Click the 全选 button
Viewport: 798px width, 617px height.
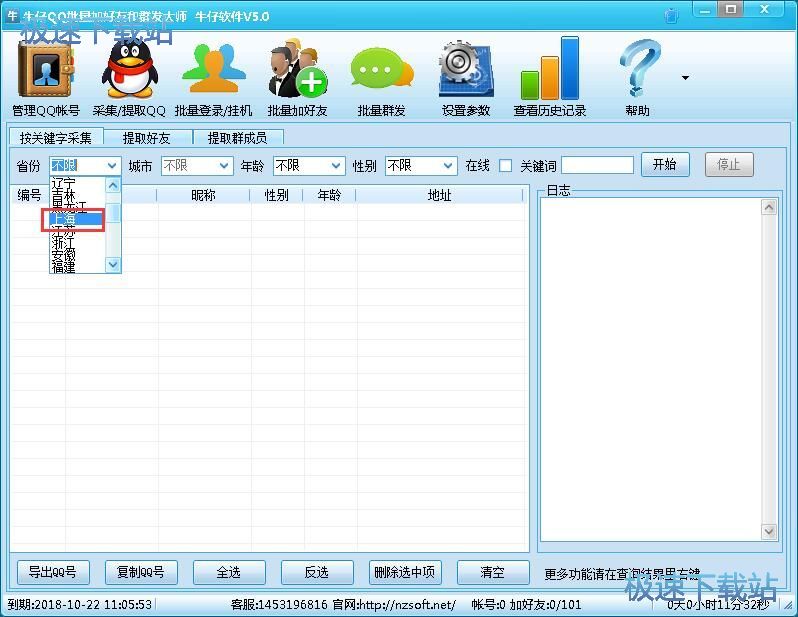pos(229,572)
